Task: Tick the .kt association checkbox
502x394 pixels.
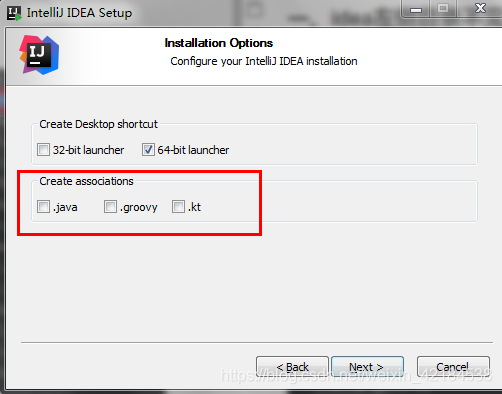Action: click(178, 207)
